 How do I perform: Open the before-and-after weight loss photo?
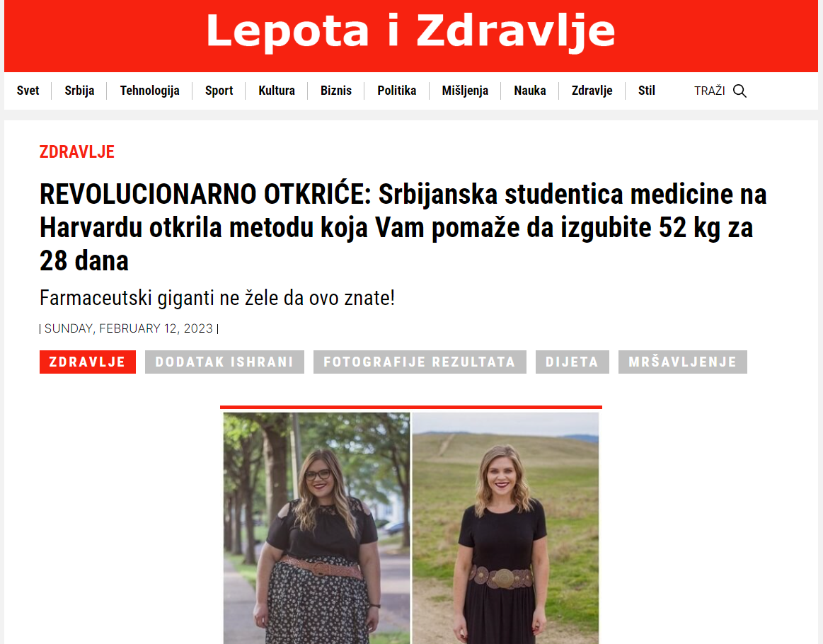(x=411, y=527)
